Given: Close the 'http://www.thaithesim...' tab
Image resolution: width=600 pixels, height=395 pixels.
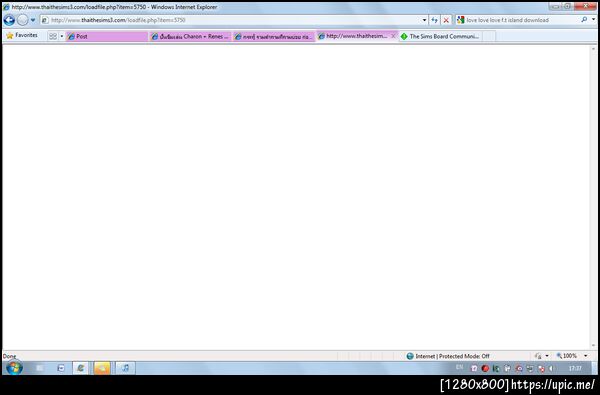Looking at the screenshot, I should click(x=393, y=36).
